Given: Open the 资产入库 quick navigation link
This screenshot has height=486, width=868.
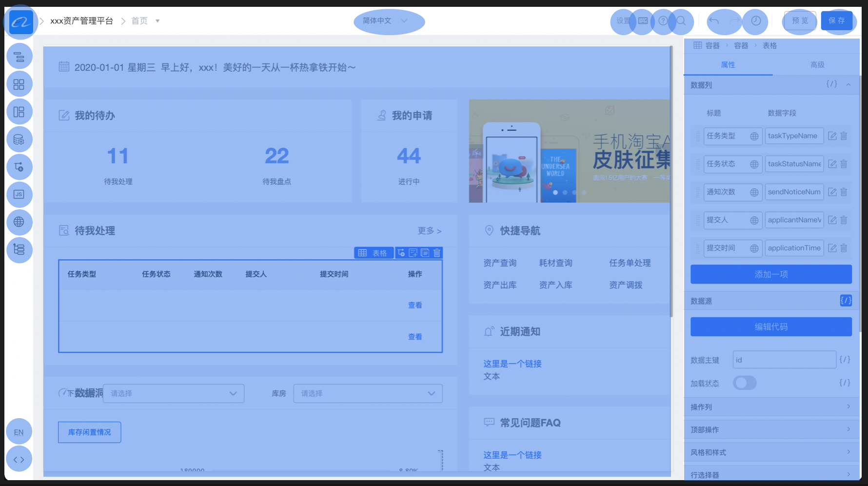Looking at the screenshot, I should coord(555,285).
